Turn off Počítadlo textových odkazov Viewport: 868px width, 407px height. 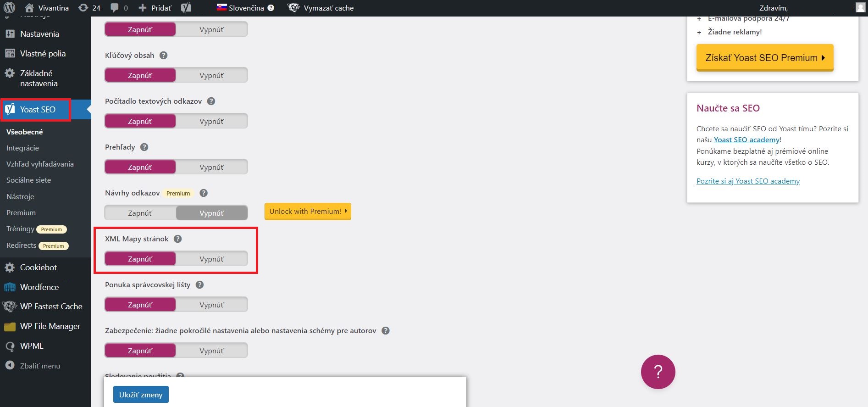tap(212, 121)
